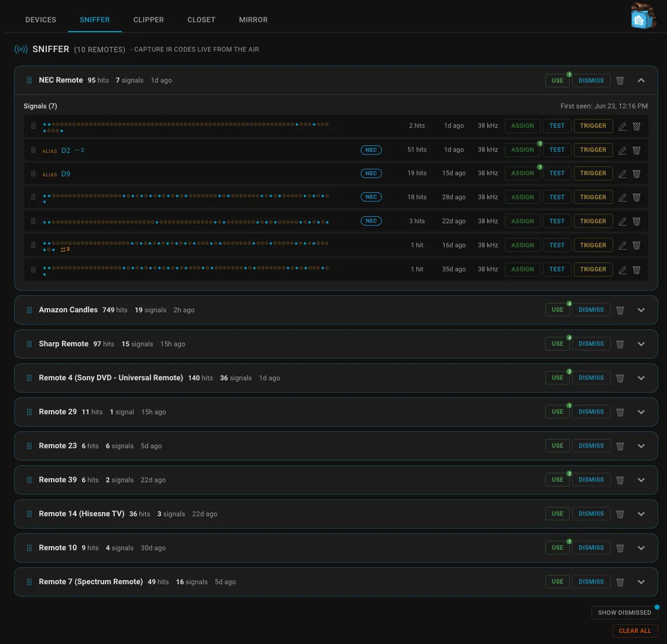Edit the 2 hits signal pencil icon
667x644 pixels.
click(622, 127)
